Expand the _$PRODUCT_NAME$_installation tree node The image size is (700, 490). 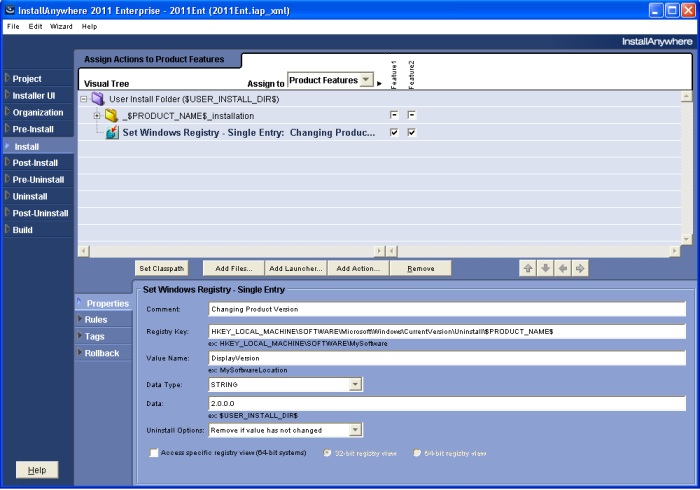(97, 116)
